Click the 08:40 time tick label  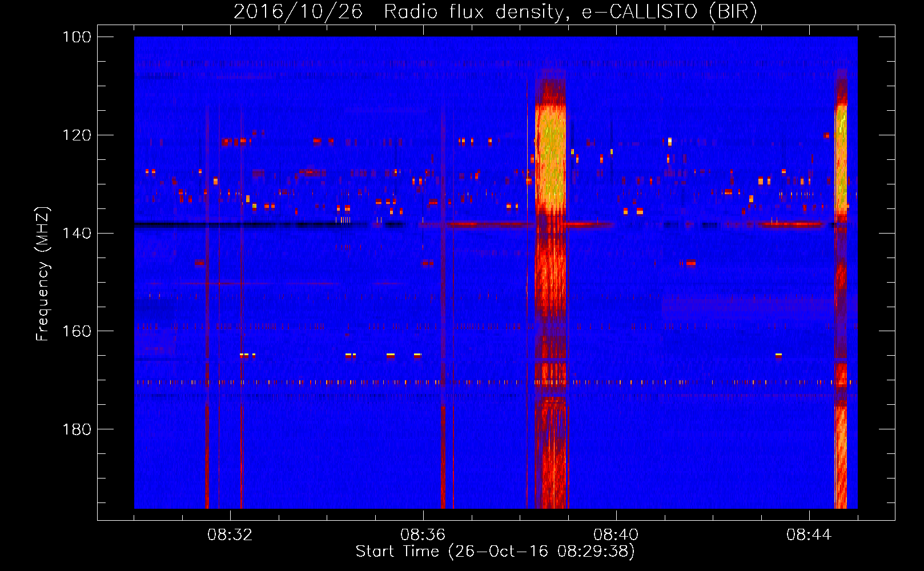tap(616, 535)
